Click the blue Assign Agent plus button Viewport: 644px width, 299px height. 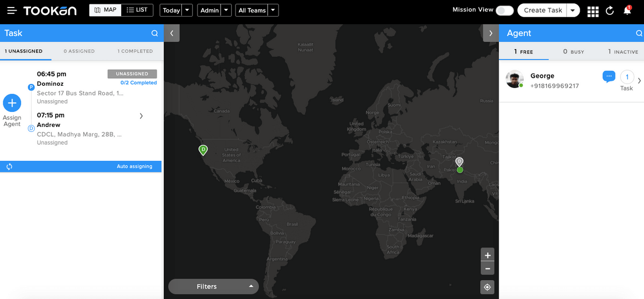coord(12,102)
